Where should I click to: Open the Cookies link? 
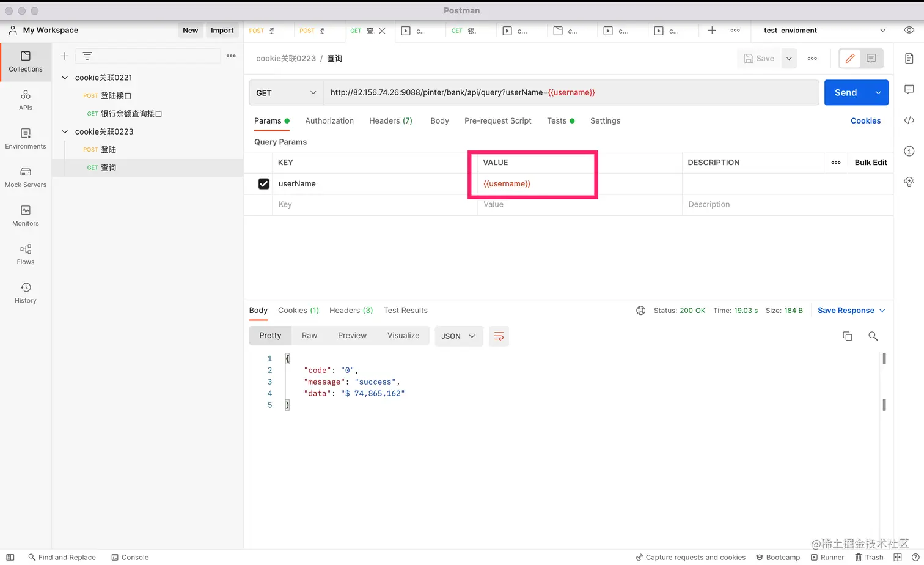click(865, 121)
